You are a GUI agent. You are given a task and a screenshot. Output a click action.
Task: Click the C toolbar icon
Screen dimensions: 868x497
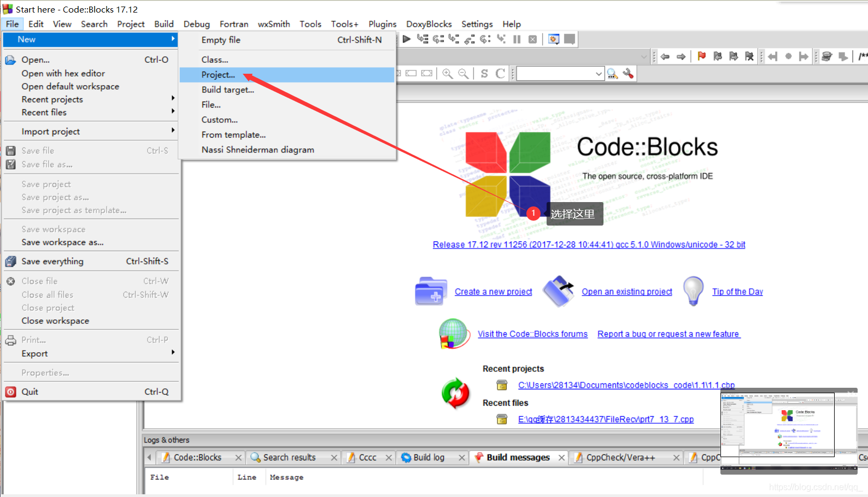click(500, 74)
